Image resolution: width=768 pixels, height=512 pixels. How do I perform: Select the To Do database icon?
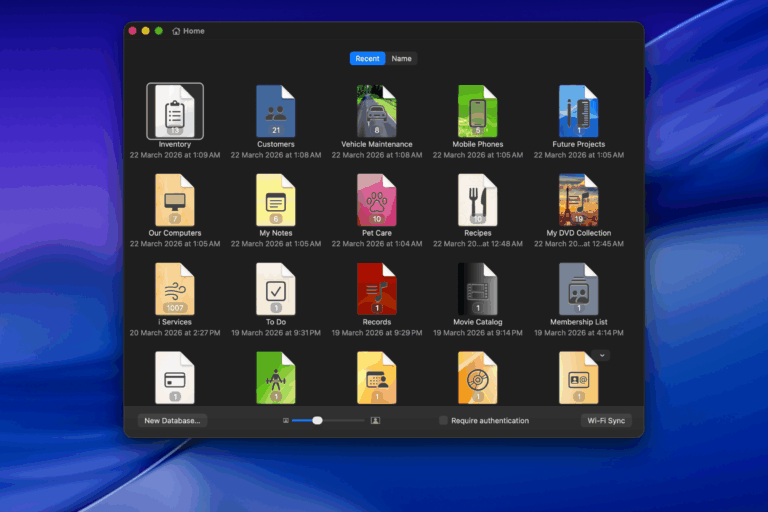276,289
